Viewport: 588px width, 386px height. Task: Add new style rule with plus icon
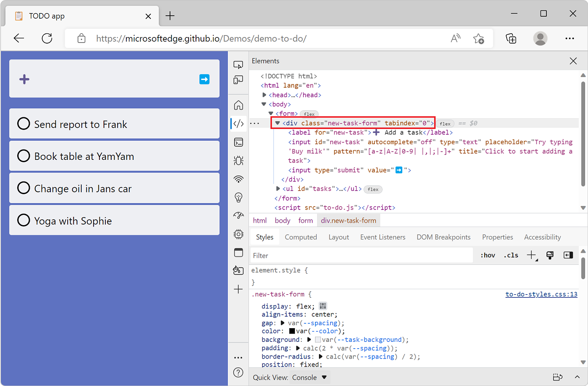click(531, 255)
